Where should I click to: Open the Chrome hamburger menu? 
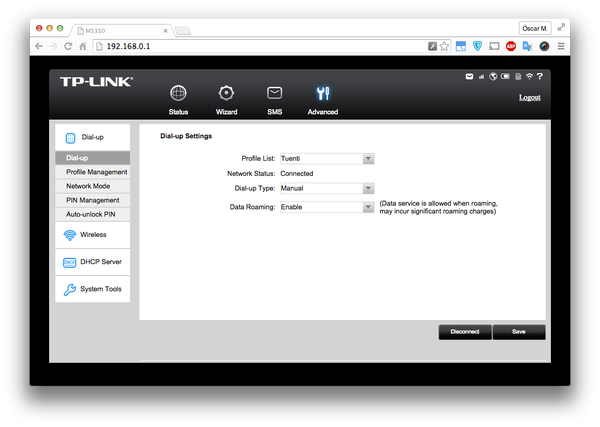click(x=561, y=46)
